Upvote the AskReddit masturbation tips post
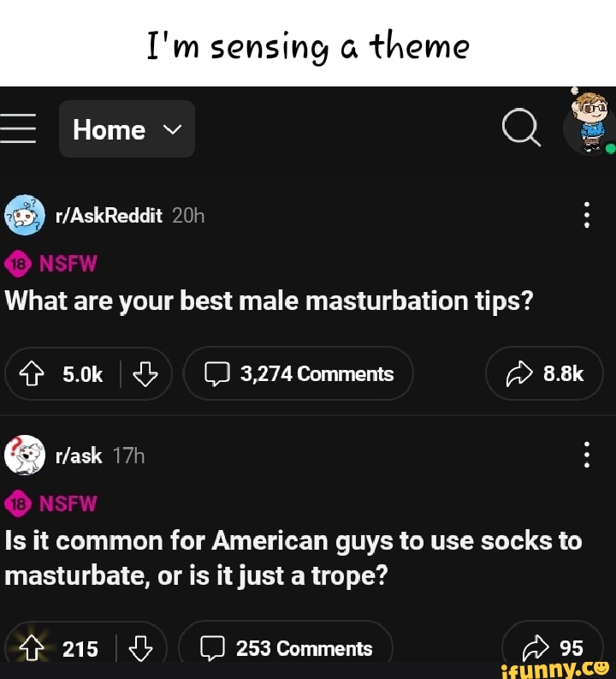 32,374
